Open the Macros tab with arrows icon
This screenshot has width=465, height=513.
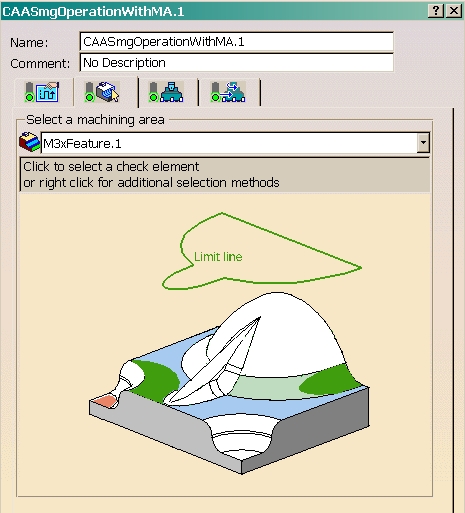point(228,92)
